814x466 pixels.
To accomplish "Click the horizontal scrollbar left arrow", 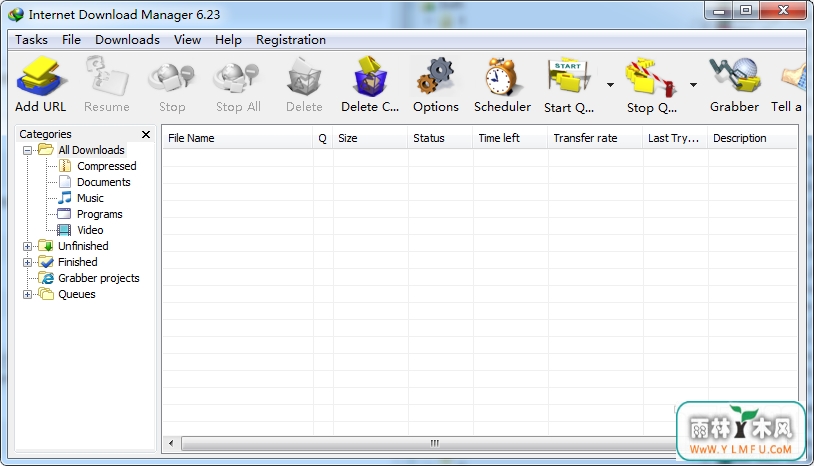I will pos(171,444).
